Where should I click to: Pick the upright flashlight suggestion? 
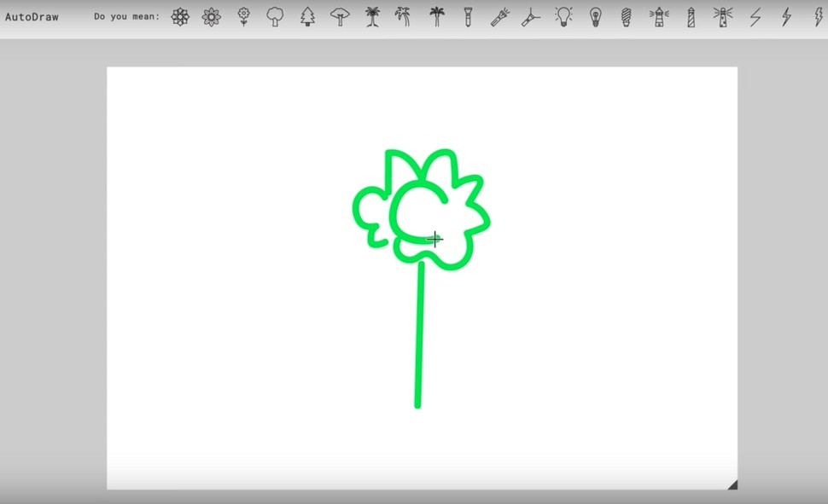click(x=468, y=17)
